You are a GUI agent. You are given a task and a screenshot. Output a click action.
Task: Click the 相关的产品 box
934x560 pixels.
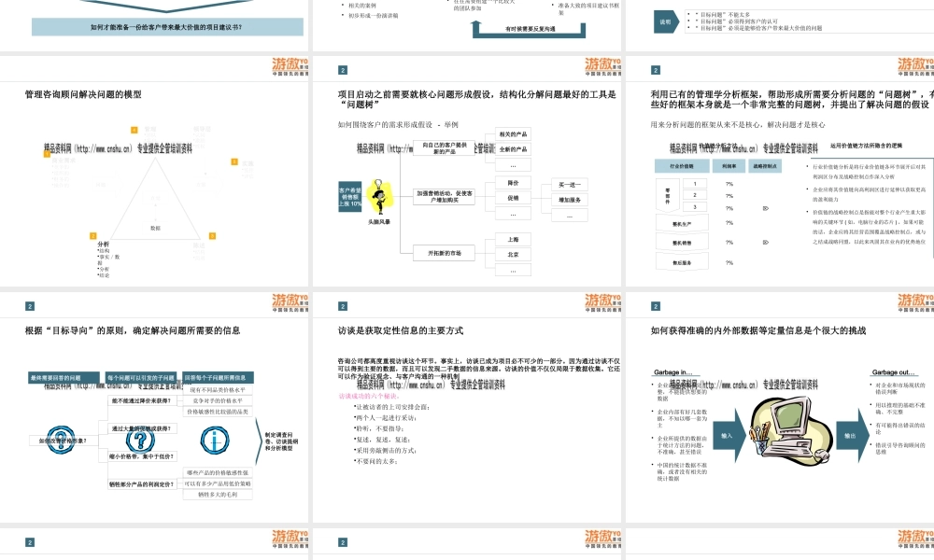pyautogui.click(x=513, y=134)
